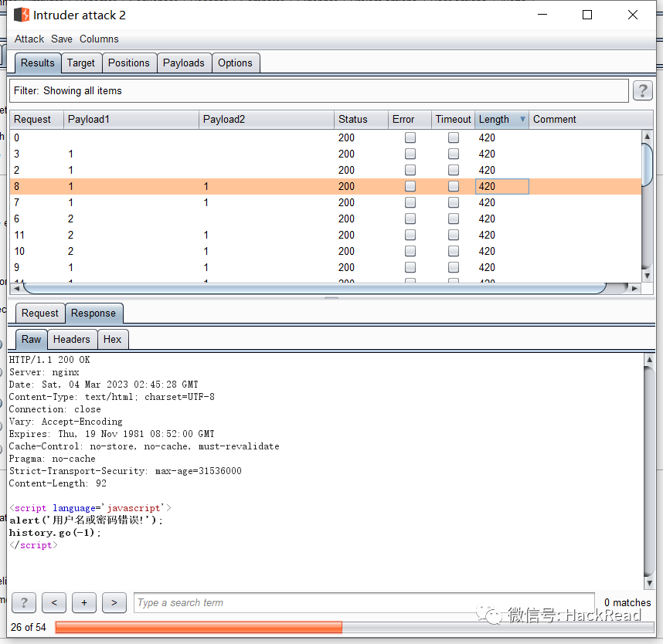Screen dimensions: 663x644
Task: Click highlighted Length cell of request 8
Action: click(x=502, y=186)
